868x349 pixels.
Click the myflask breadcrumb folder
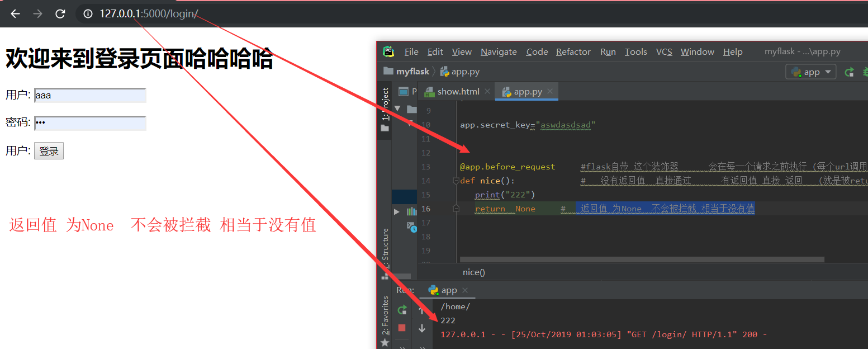click(x=406, y=72)
